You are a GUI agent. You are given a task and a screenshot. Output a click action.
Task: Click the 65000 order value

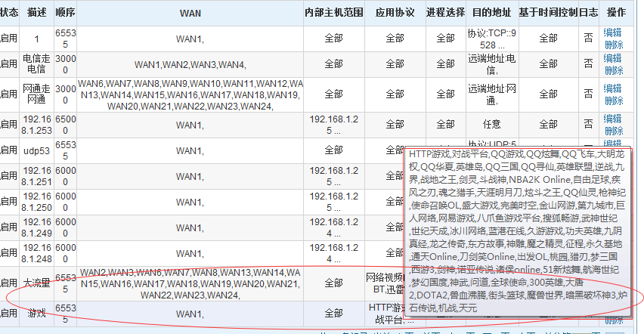tap(65, 125)
